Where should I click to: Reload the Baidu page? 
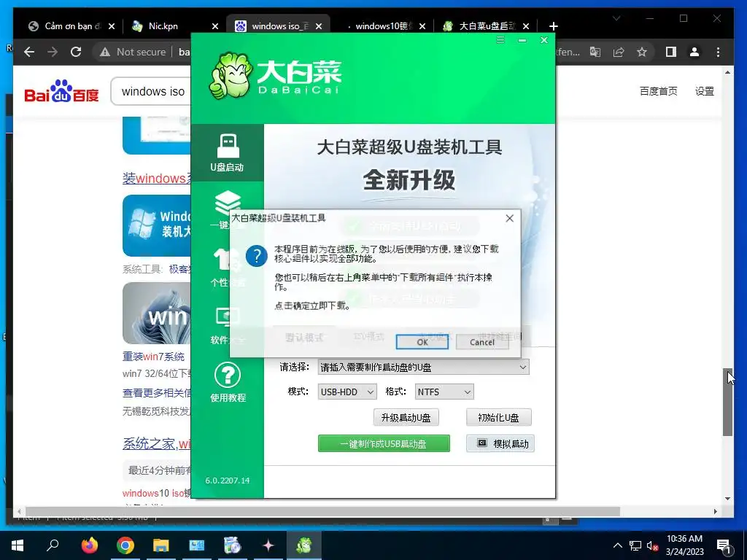tap(76, 52)
